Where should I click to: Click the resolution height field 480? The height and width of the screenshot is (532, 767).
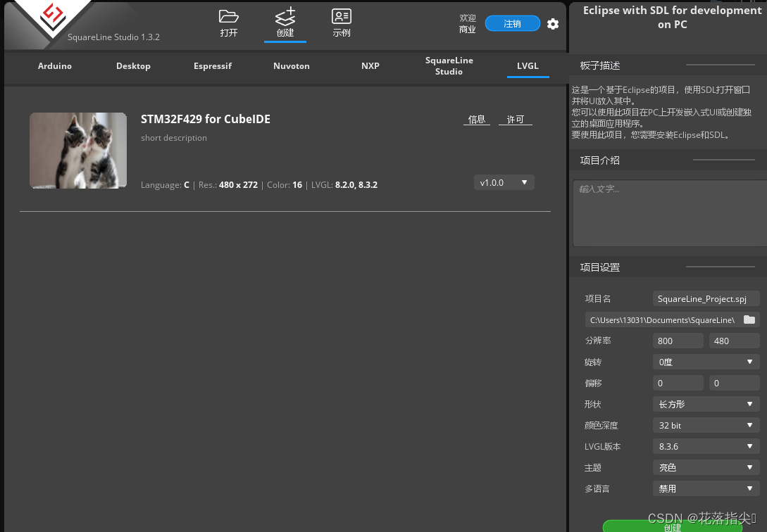click(734, 341)
